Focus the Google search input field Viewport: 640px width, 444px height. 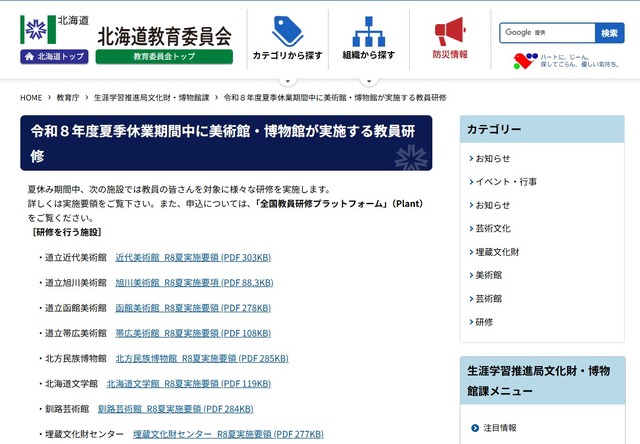pos(547,33)
